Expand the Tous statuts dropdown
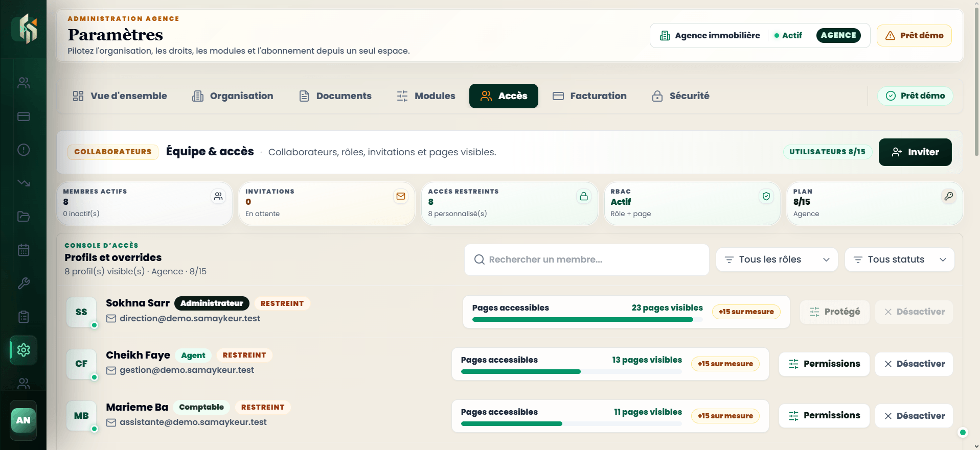The image size is (980, 450). [x=899, y=259]
